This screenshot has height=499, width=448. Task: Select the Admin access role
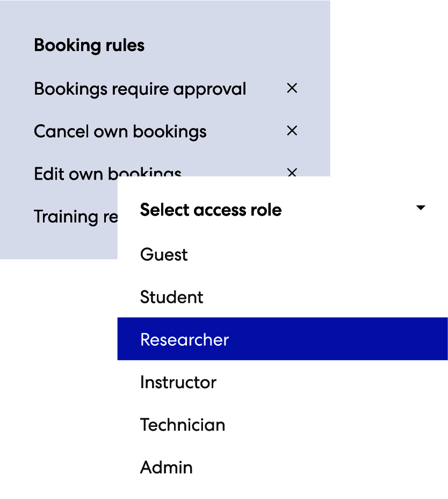[x=167, y=467]
